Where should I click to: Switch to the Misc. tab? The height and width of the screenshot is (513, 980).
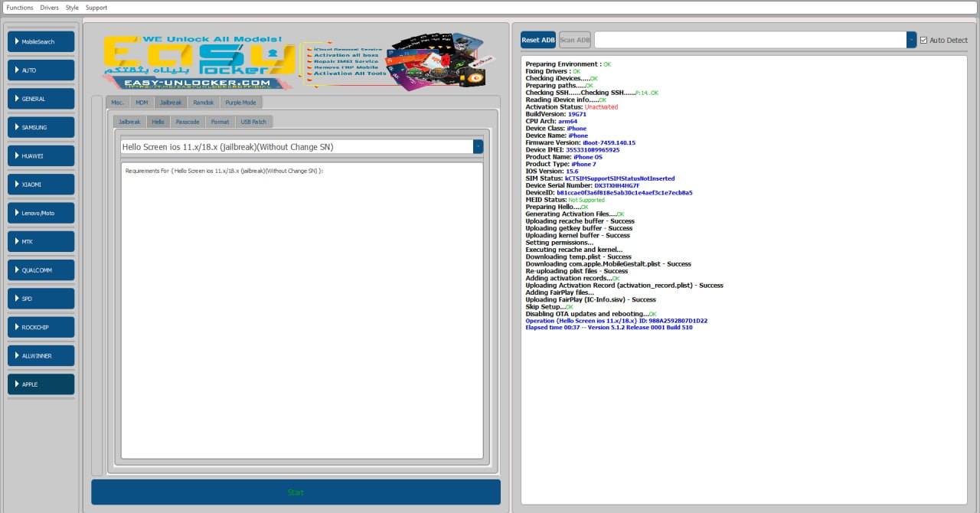(x=117, y=102)
